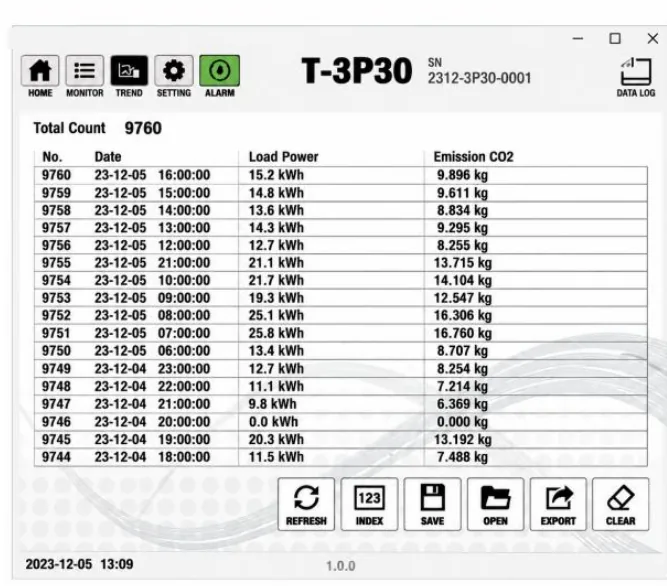
Task: Click the Emission CO2 column header
Action: (x=473, y=157)
